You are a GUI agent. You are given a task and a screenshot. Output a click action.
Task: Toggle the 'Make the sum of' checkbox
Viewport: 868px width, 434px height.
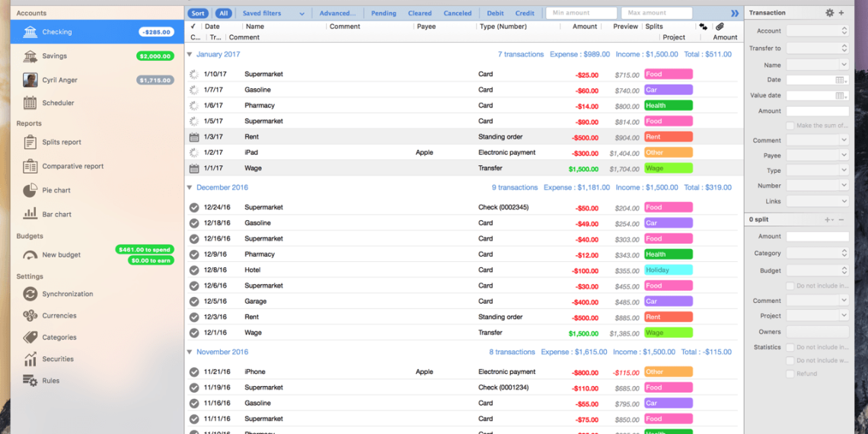[x=790, y=126]
